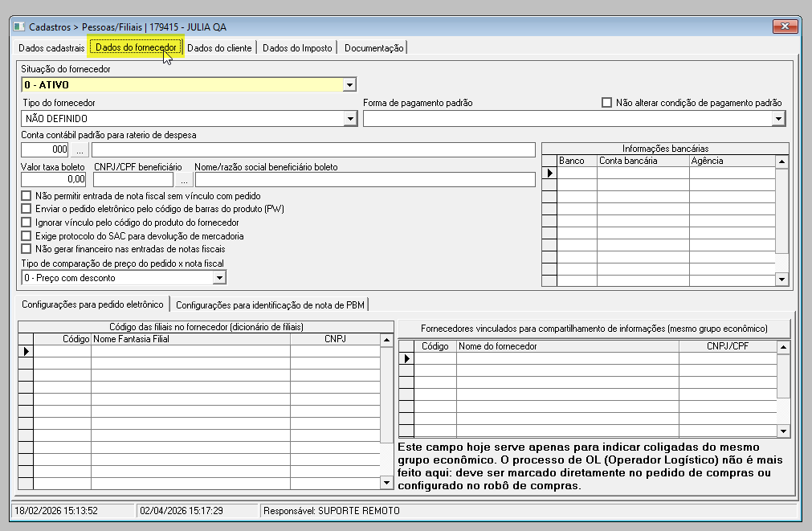
Task: Select the first row indicator in the bank grid
Action: pyautogui.click(x=549, y=173)
